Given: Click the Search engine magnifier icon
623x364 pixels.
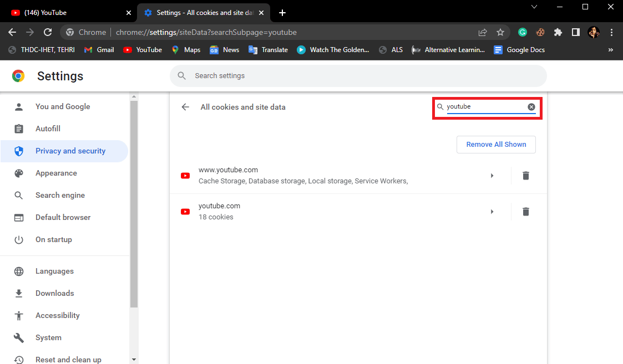Looking at the screenshot, I should click(19, 196).
